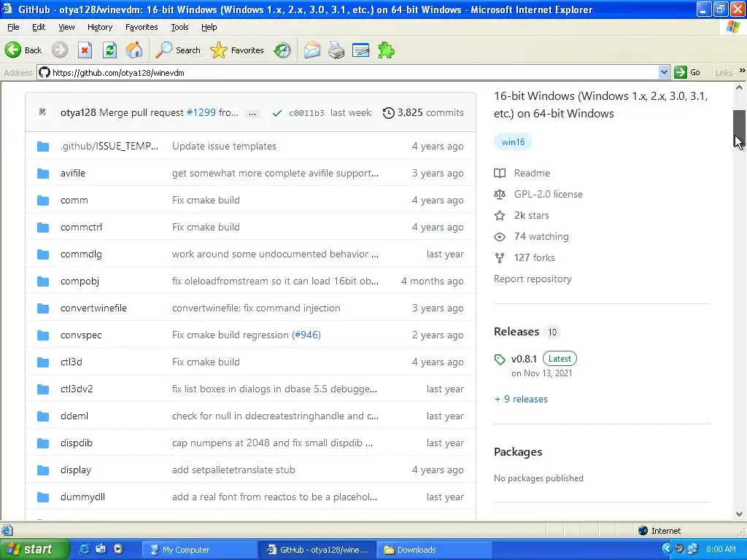Image resolution: width=747 pixels, height=560 pixels.
Task: Refresh the page with toolbar icon
Action: click(109, 50)
